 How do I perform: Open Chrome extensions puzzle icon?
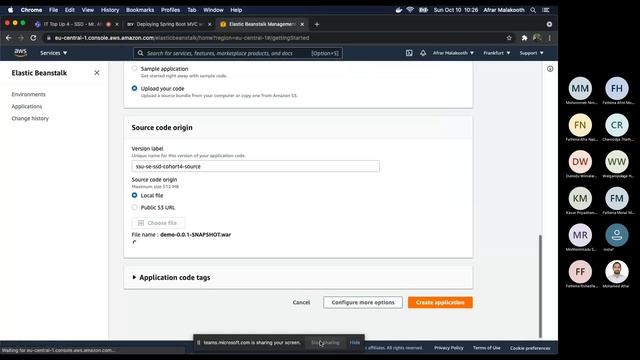coord(524,38)
